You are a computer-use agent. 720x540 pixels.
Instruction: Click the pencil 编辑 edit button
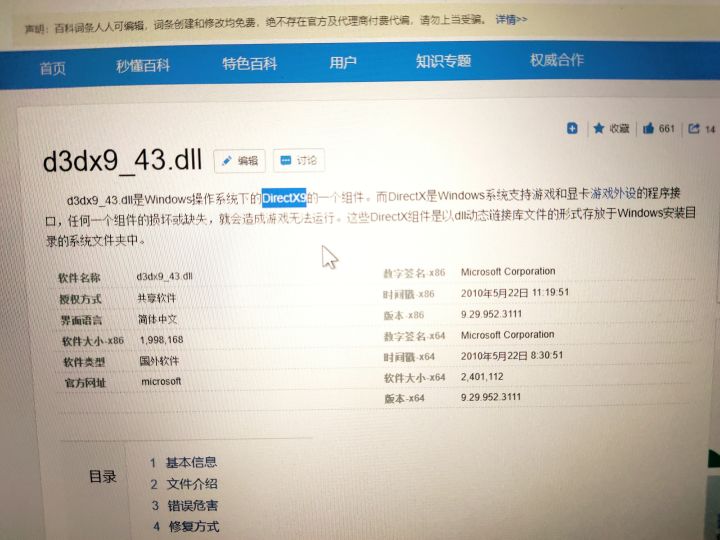pyautogui.click(x=240, y=161)
